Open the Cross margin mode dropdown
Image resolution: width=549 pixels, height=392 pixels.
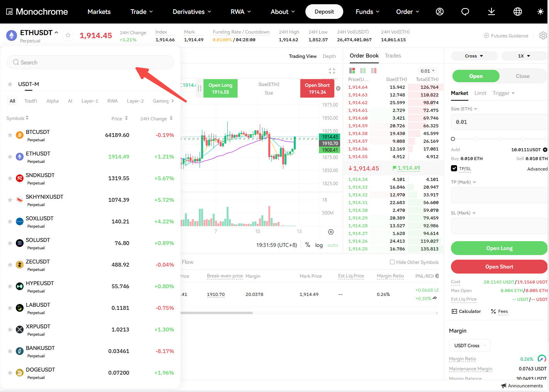(474, 56)
